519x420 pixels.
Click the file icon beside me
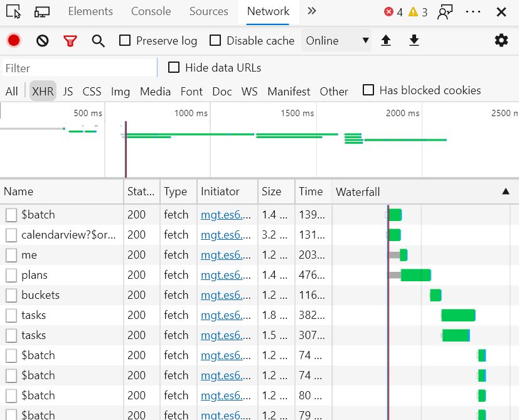(11, 256)
